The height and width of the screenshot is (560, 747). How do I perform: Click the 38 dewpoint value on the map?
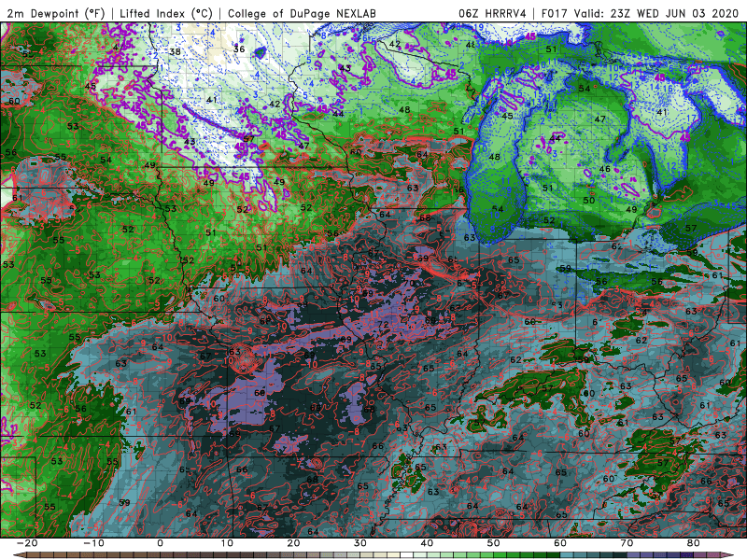tap(175, 51)
